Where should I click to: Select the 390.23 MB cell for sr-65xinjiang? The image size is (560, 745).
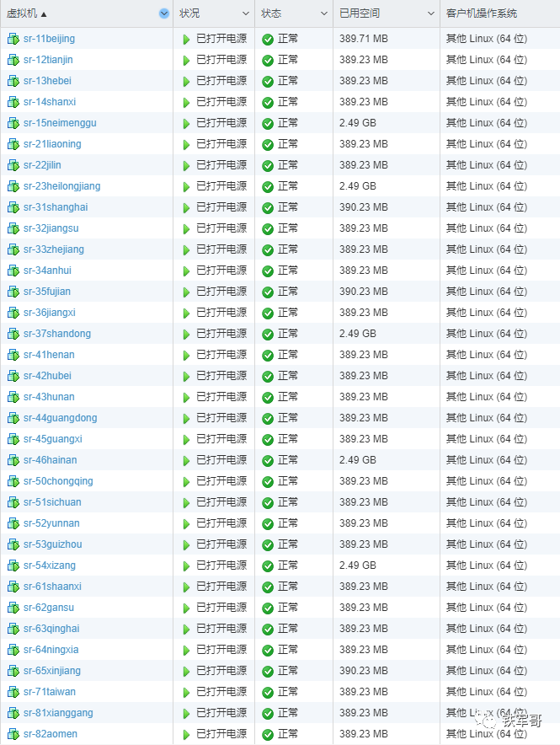click(x=364, y=670)
